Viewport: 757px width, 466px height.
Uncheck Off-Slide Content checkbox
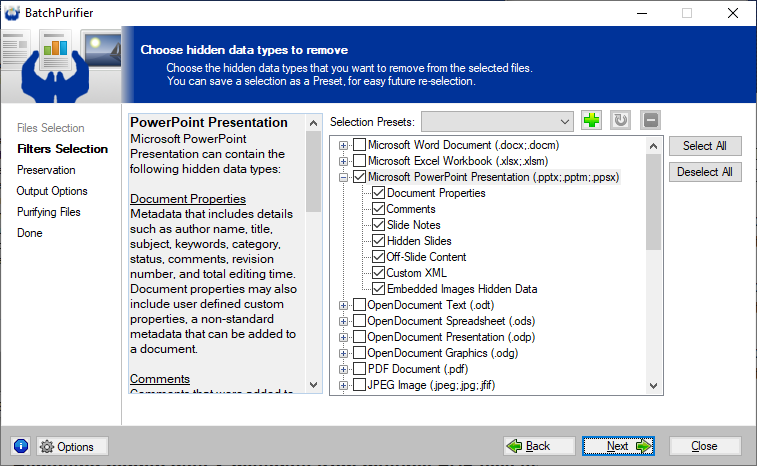click(378, 256)
